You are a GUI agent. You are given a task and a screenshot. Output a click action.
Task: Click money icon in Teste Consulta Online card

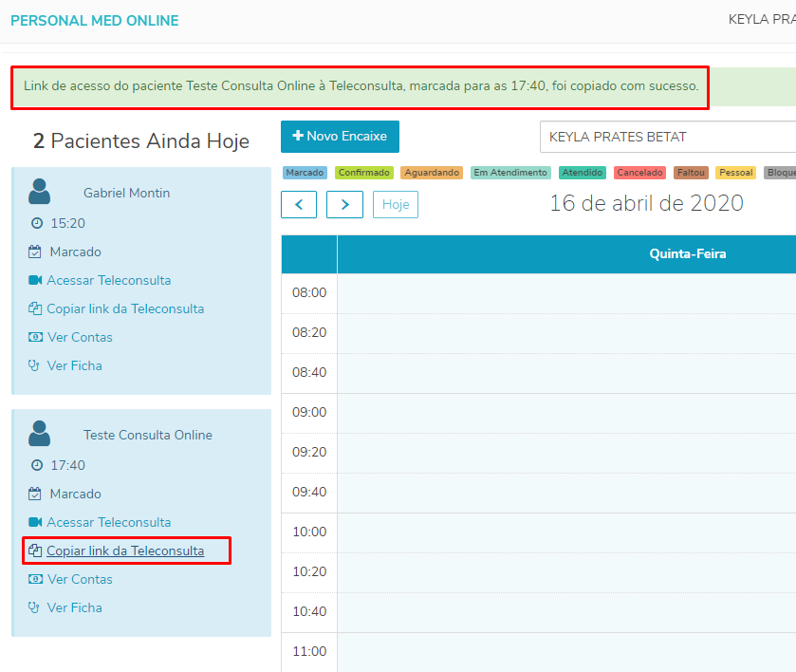[x=35, y=579]
